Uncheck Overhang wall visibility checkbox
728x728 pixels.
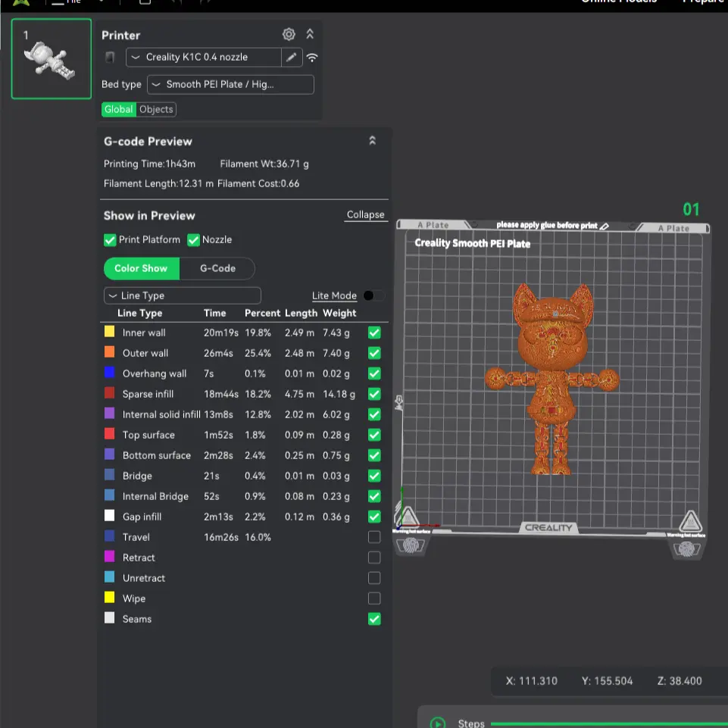374,373
